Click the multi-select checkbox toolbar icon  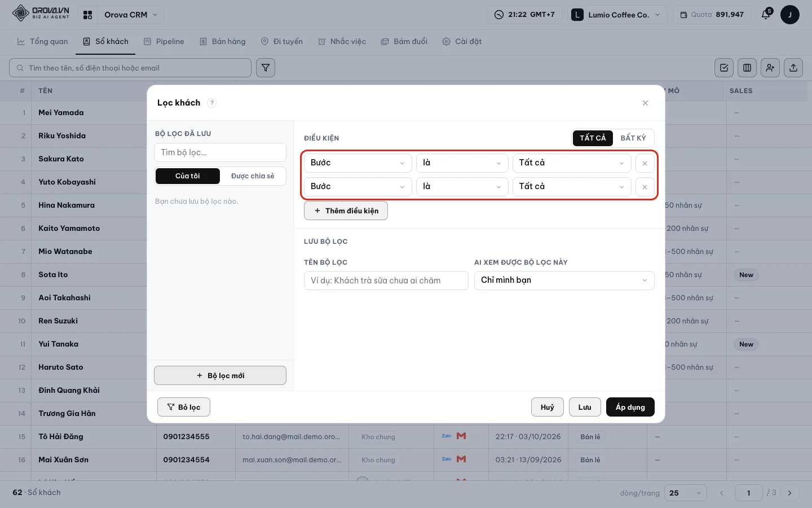click(x=724, y=68)
